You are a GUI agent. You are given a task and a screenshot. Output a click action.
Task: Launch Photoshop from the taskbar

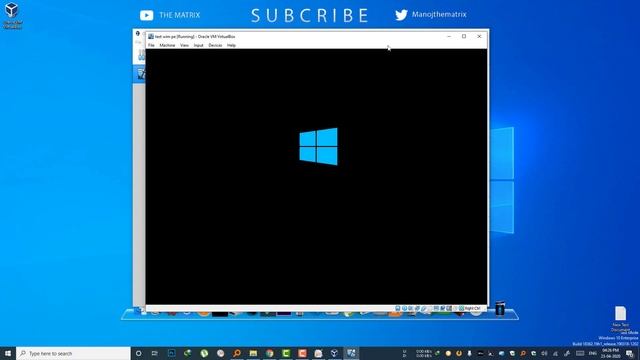coord(171,353)
